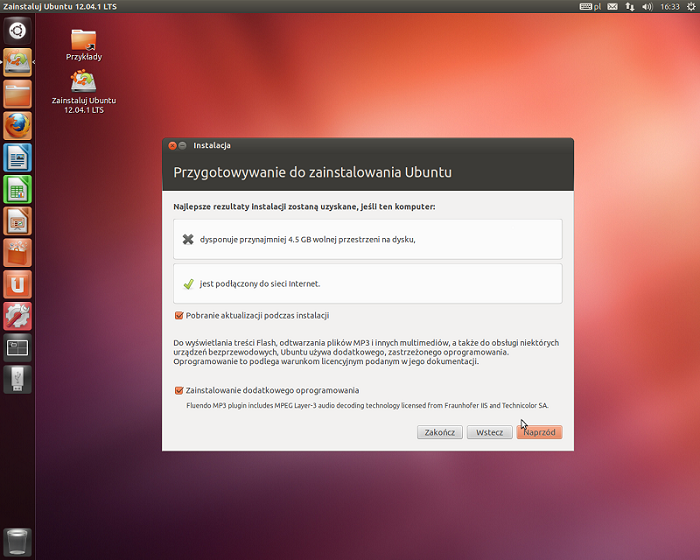Click the 16:33 clock indicator
Viewport: 700px width, 560px height.
(670, 7)
